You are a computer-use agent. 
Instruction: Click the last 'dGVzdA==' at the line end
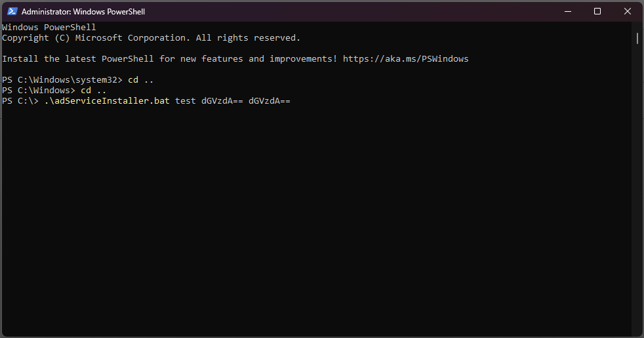coord(270,101)
